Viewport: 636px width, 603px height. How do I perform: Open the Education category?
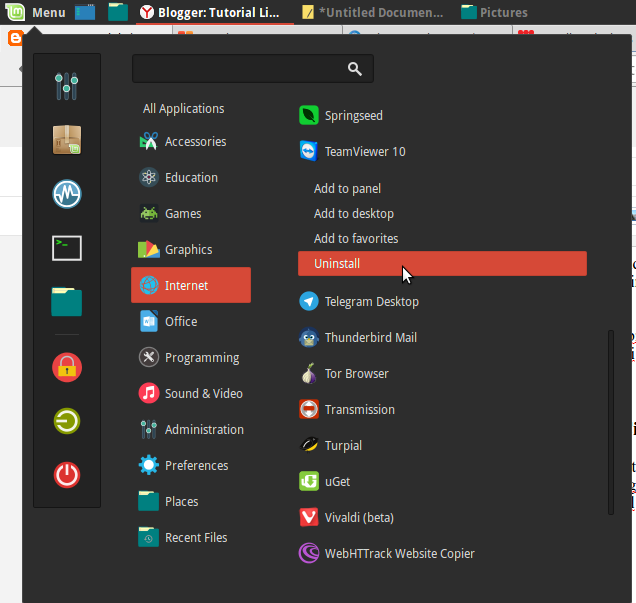tap(191, 178)
